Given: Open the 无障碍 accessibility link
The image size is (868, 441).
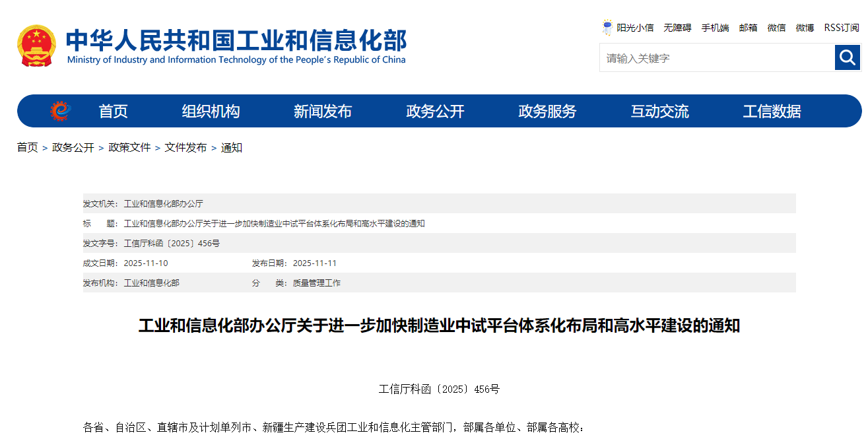Looking at the screenshot, I should [677, 28].
